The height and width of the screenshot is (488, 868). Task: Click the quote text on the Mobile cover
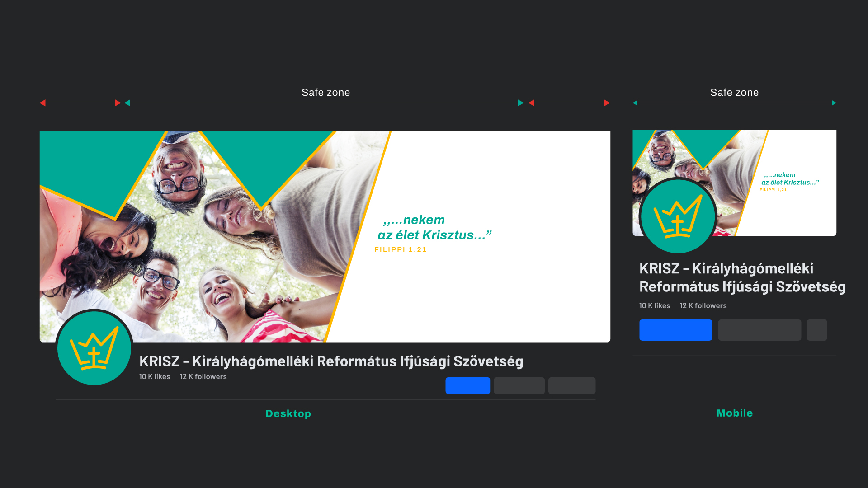pos(790,178)
